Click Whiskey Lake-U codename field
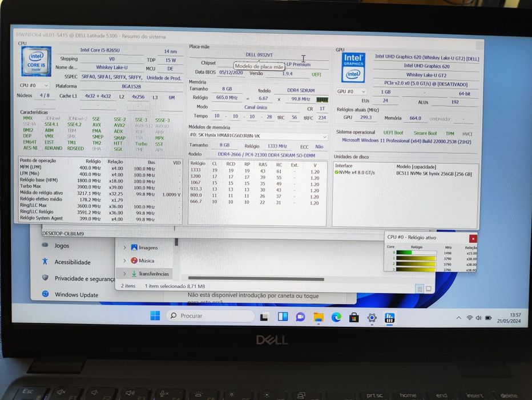Image resolution: width=532 pixels, height=400 pixels. coord(112,67)
